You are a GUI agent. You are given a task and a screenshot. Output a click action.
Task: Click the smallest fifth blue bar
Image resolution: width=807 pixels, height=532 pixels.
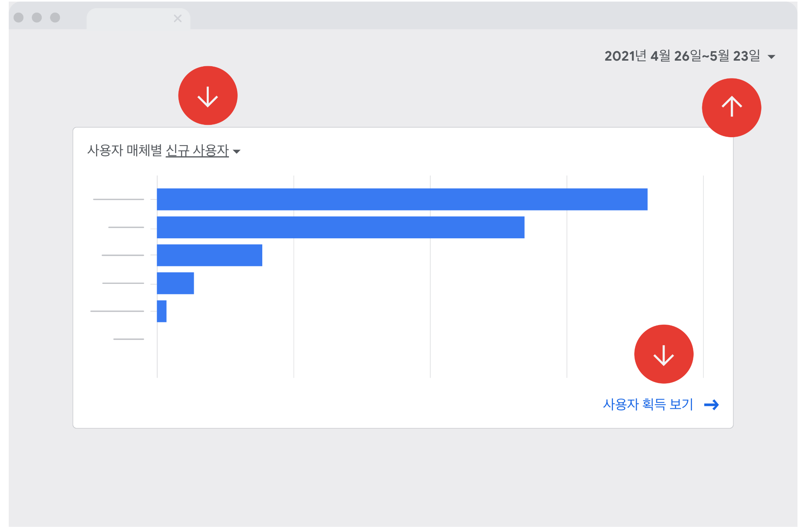point(161,311)
